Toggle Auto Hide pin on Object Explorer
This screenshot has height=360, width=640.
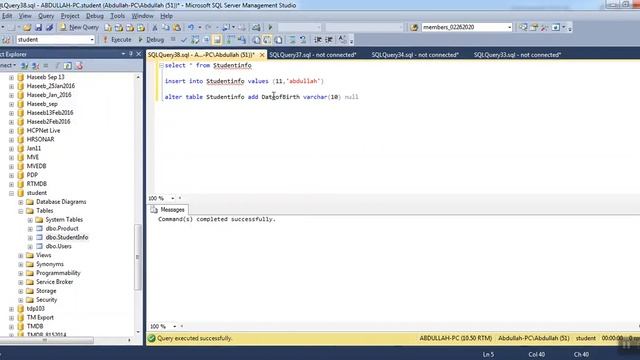(131, 54)
